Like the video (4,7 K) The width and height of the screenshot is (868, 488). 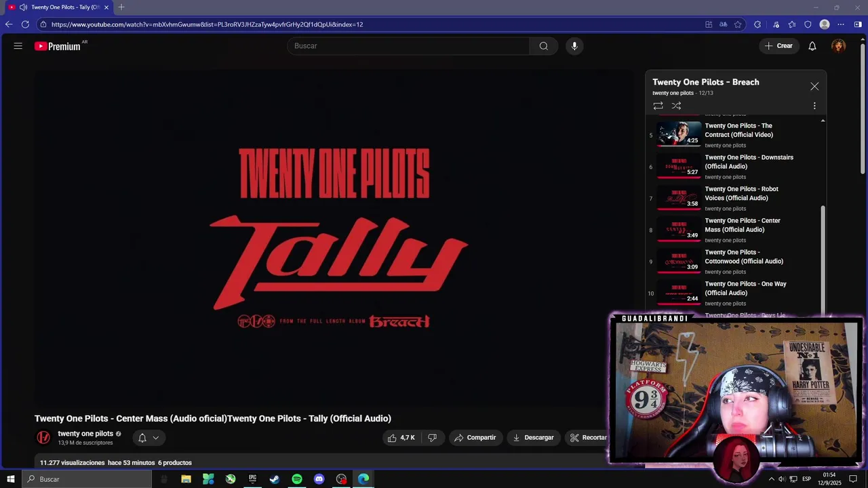coord(401,438)
